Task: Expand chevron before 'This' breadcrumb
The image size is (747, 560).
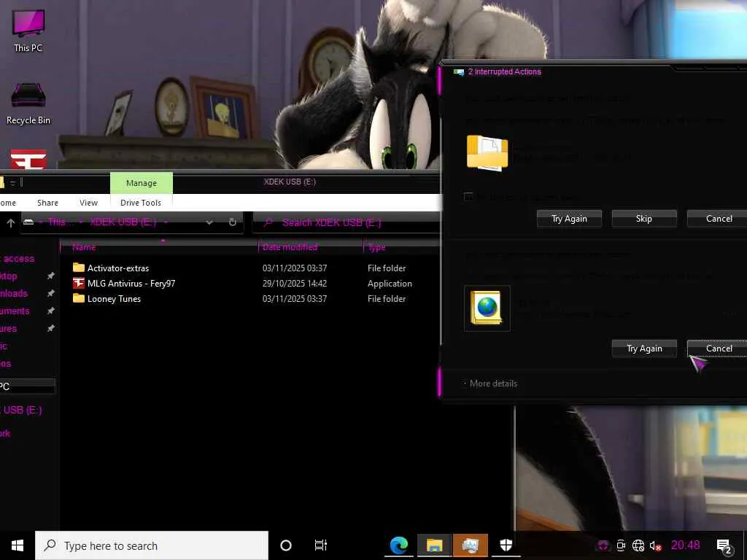Action: (41, 222)
